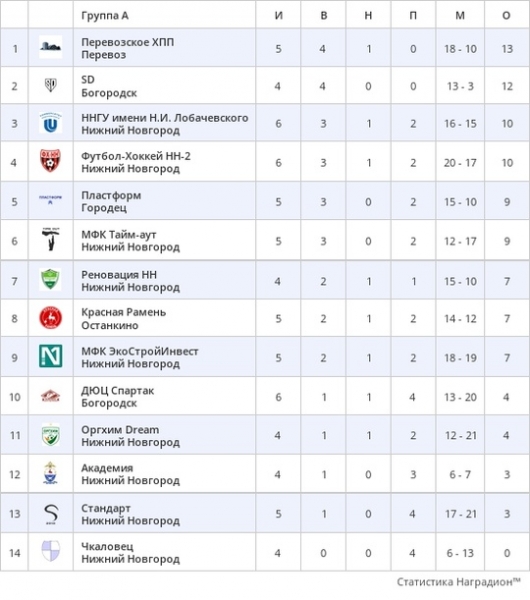This screenshot has width=530, height=600.
Task: Click the МФК ЭкоСтройИнвест teal logo
Action: click(51, 356)
